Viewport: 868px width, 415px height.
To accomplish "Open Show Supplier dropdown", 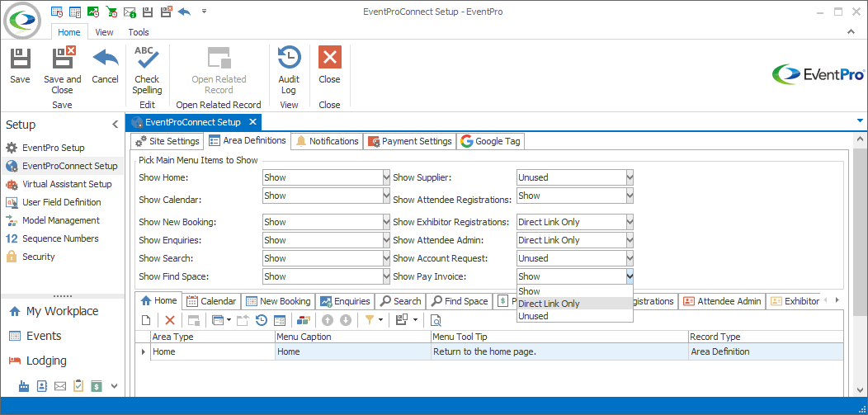I will 630,177.
